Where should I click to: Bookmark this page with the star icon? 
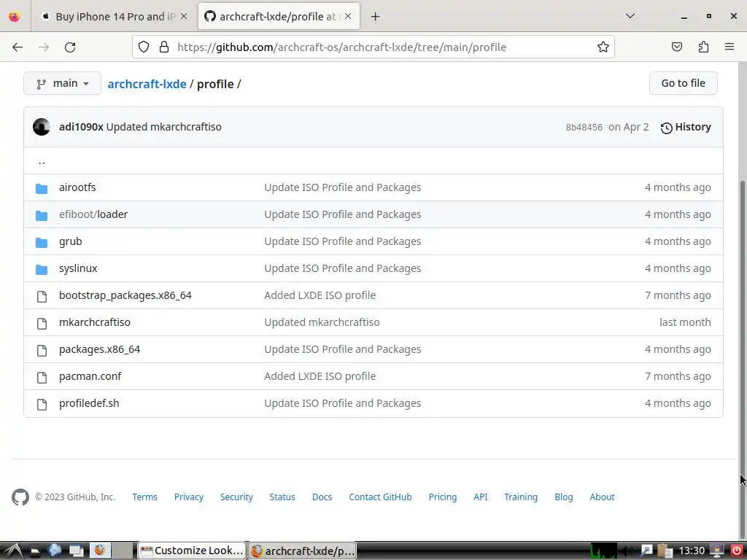coord(603,47)
